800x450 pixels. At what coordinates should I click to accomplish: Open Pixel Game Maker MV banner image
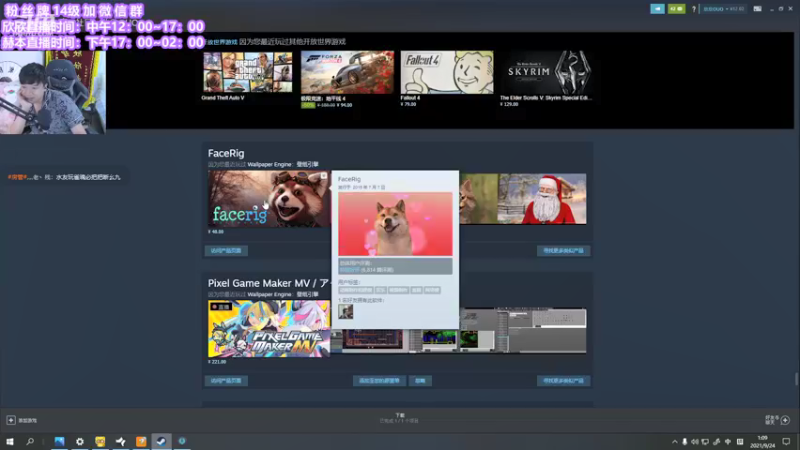[269, 329]
